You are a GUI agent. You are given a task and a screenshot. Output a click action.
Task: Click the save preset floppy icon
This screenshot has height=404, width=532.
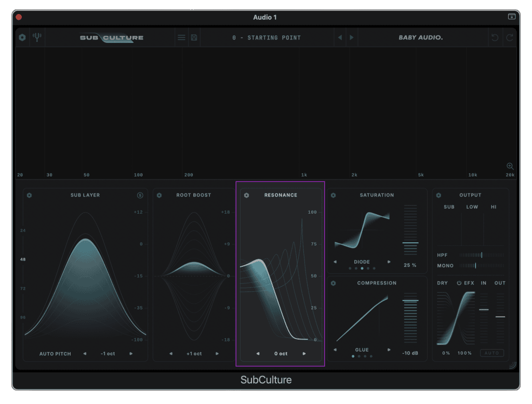(194, 37)
